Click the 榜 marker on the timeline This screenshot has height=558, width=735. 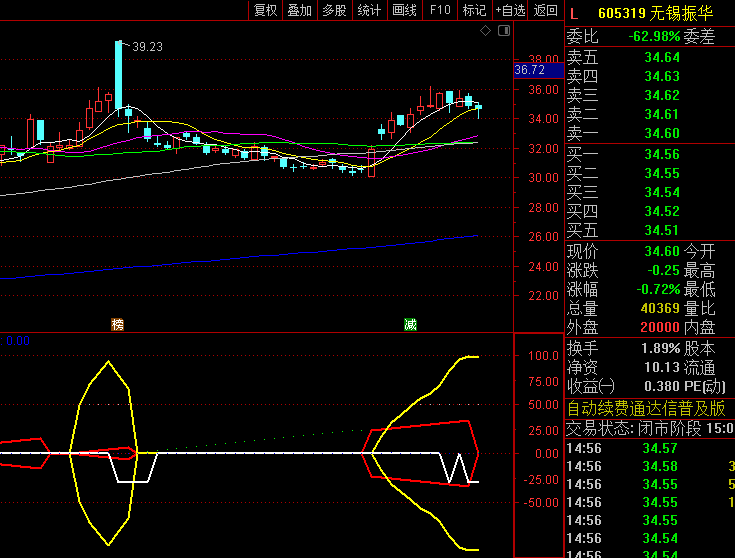(x=117, y=324)
